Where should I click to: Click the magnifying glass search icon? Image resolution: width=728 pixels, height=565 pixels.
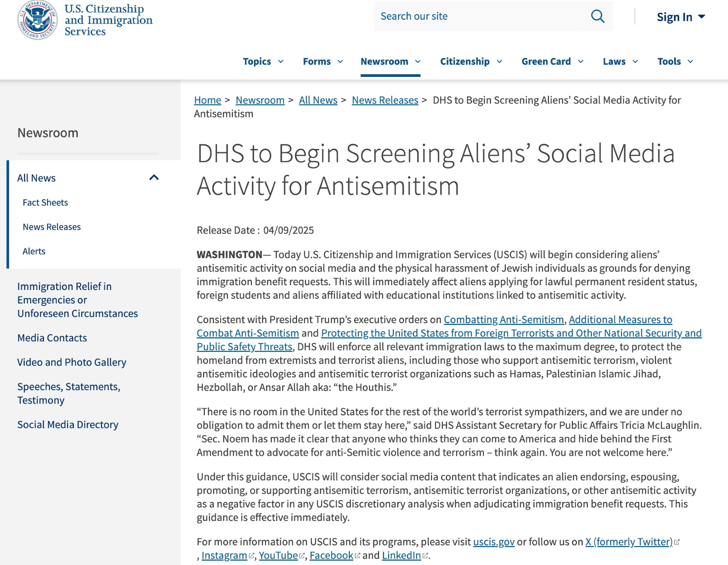pos(597,16)
